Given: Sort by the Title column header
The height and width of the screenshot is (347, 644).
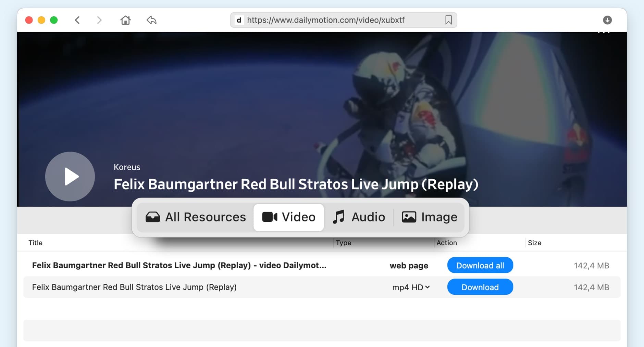Looking at the screenshot, I should [35, 243].
